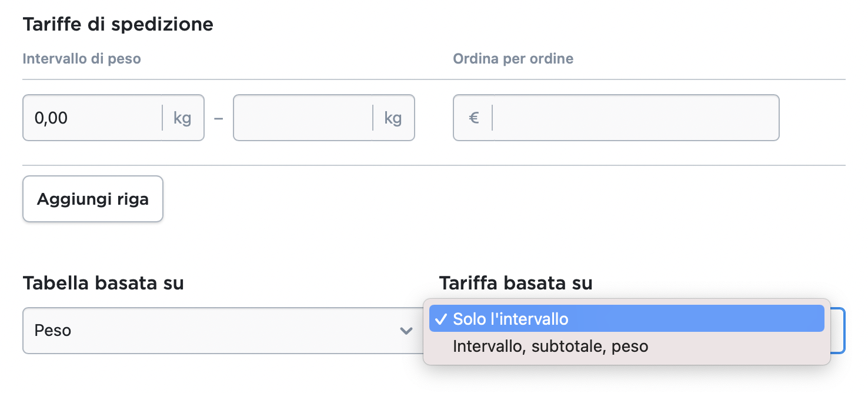
Task: Click the second kg unit label
Action: coord(393,118)
